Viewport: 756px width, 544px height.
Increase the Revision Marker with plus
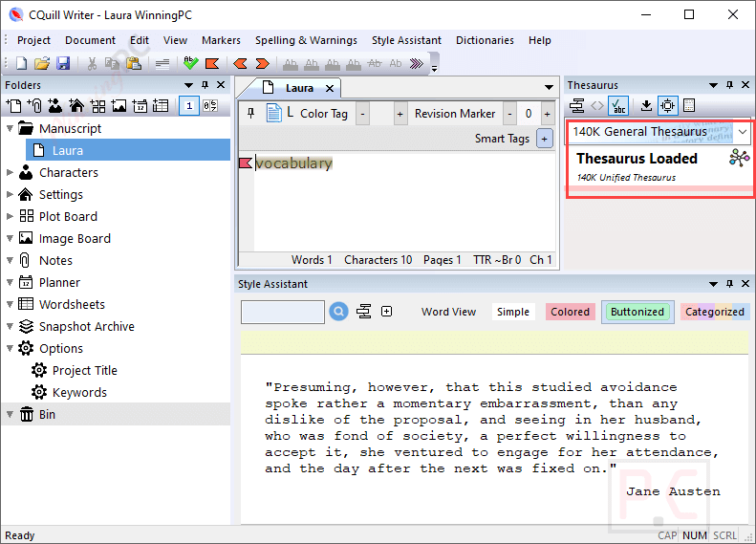pyautogui.click(x=548, y=114)
